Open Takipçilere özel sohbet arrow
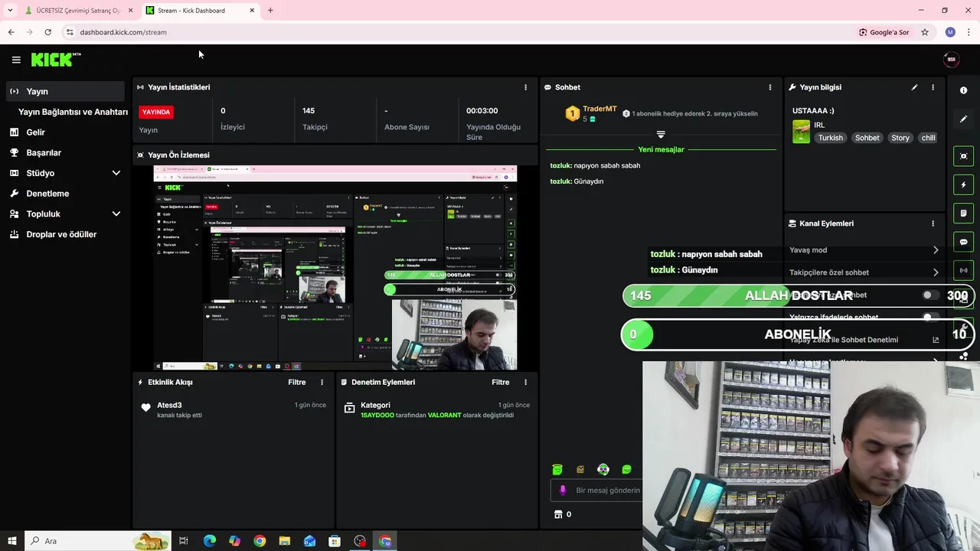 (935, 272)
